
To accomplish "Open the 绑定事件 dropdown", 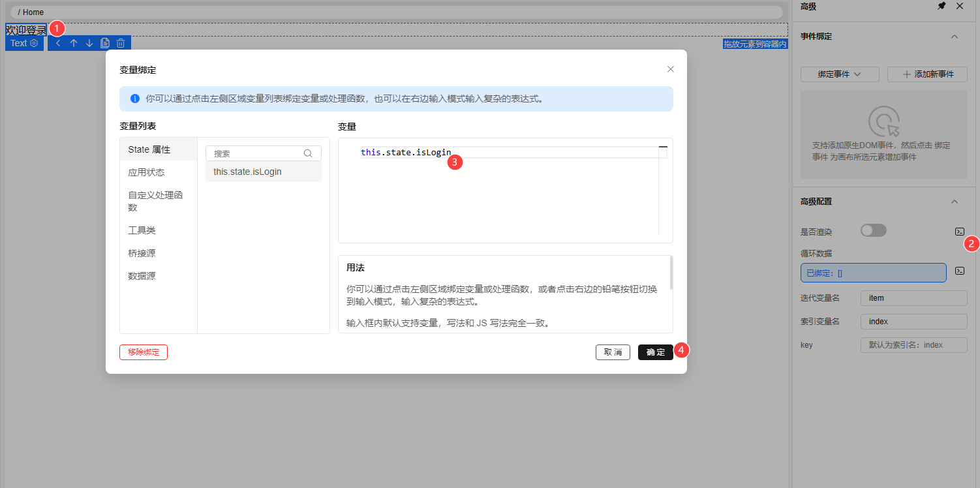I will (x=839, y=74).
